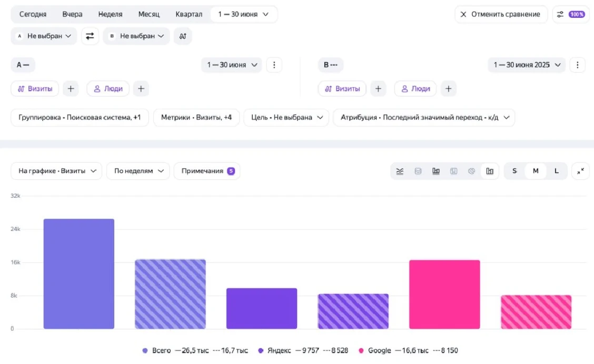
Task: Expand segment A period 1 — 30 июня
Action: (x=232, y=65)
